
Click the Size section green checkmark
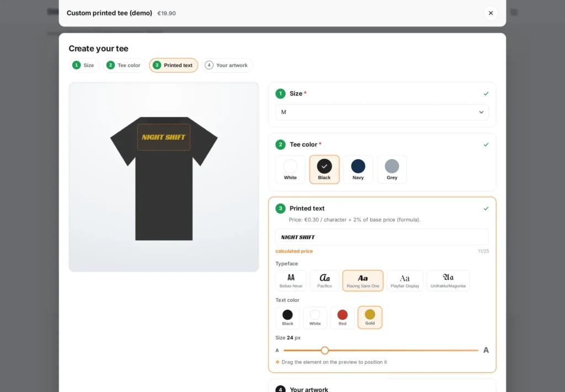coord(486,94)
